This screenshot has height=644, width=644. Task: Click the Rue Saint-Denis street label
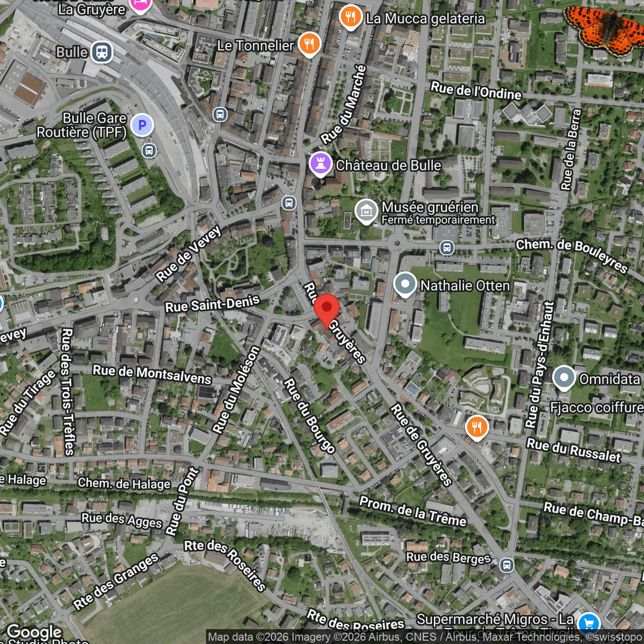pos(212,304)
